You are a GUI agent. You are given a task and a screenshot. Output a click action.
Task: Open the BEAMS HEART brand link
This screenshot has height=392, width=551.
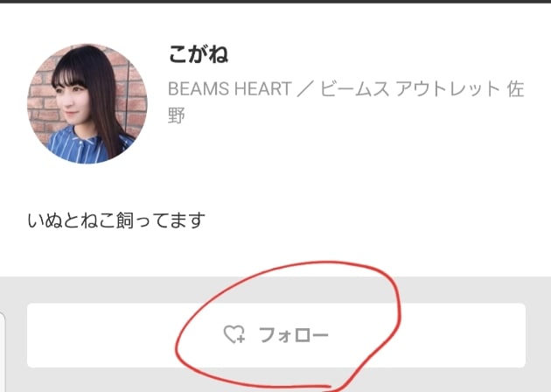[230, 88]
